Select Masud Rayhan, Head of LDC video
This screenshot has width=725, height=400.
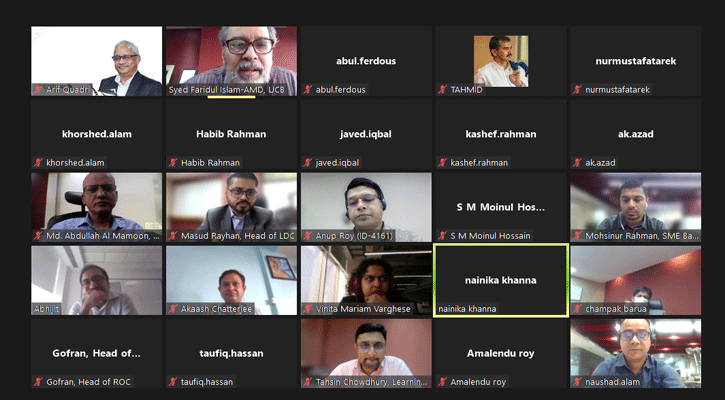point(232,207)
